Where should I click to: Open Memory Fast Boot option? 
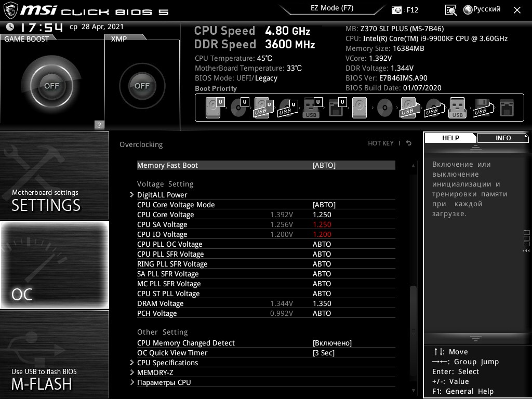coord(266,165)
